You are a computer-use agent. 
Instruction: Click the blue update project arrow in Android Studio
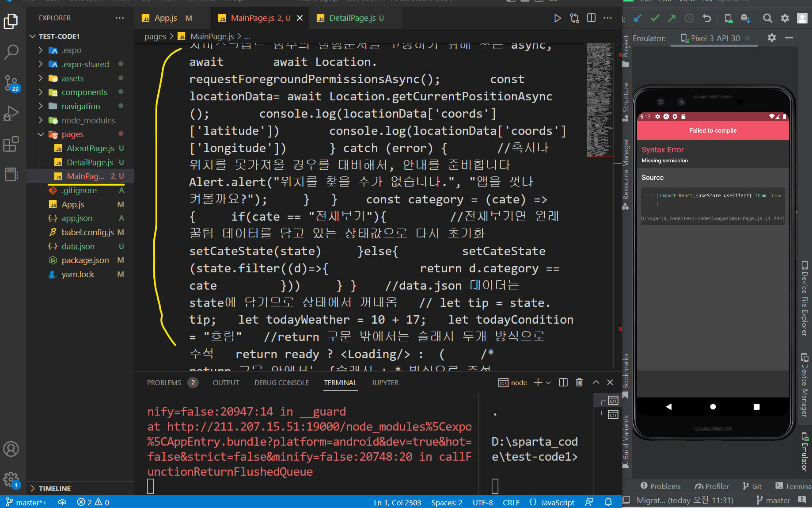[637, 18]
